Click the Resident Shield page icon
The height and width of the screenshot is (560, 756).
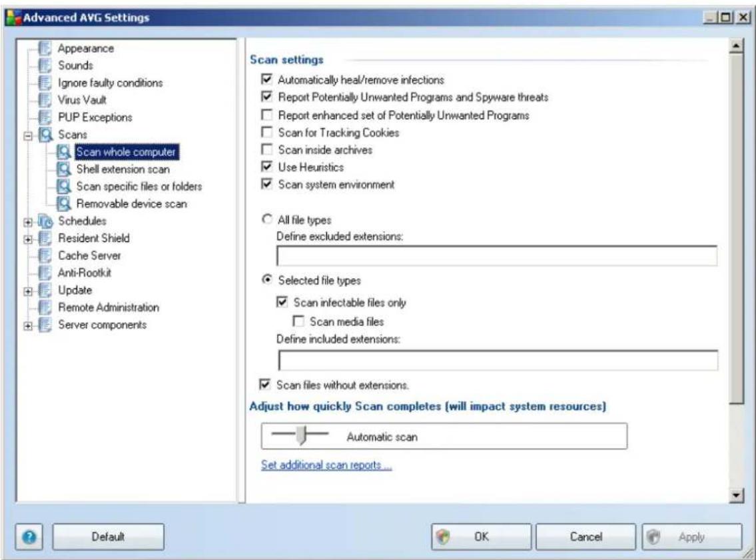[45, 239]
